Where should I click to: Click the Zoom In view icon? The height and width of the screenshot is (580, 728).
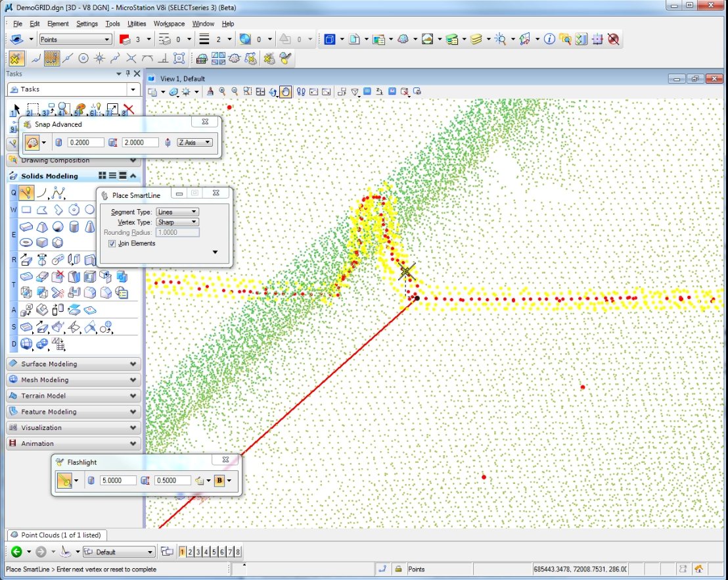pos(223,92)
